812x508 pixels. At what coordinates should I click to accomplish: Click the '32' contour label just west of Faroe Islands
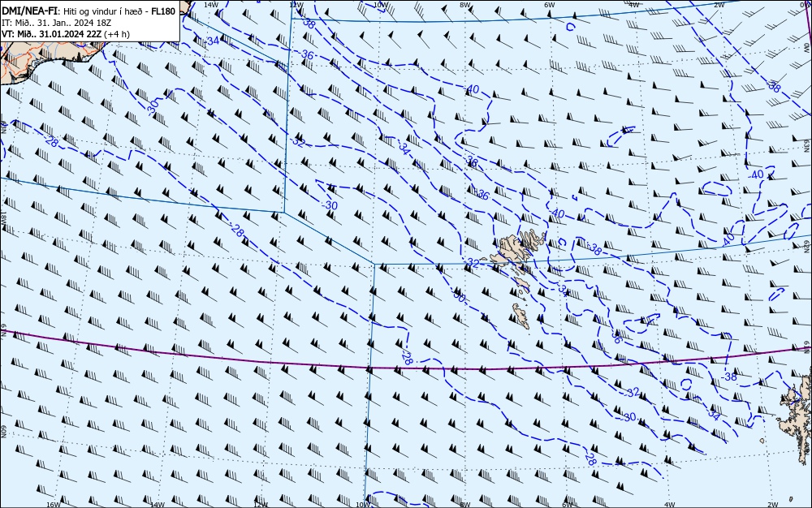pos(473,263)
